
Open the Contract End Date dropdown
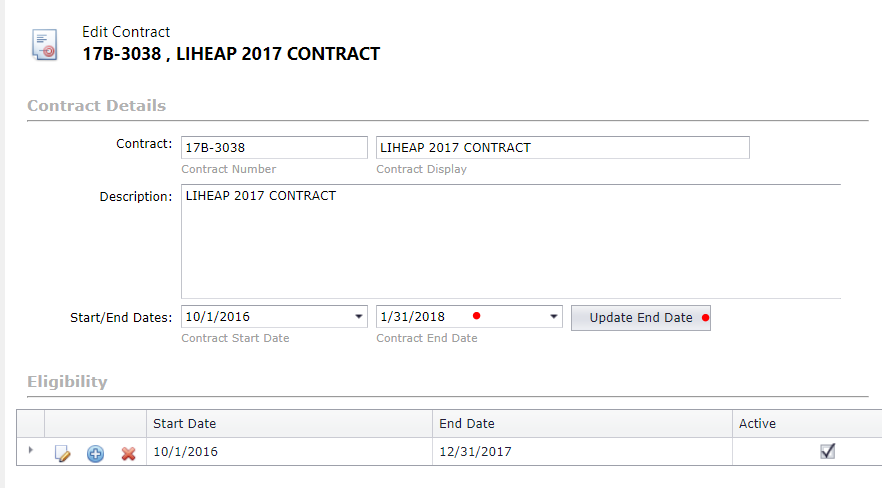click(554, 317)
